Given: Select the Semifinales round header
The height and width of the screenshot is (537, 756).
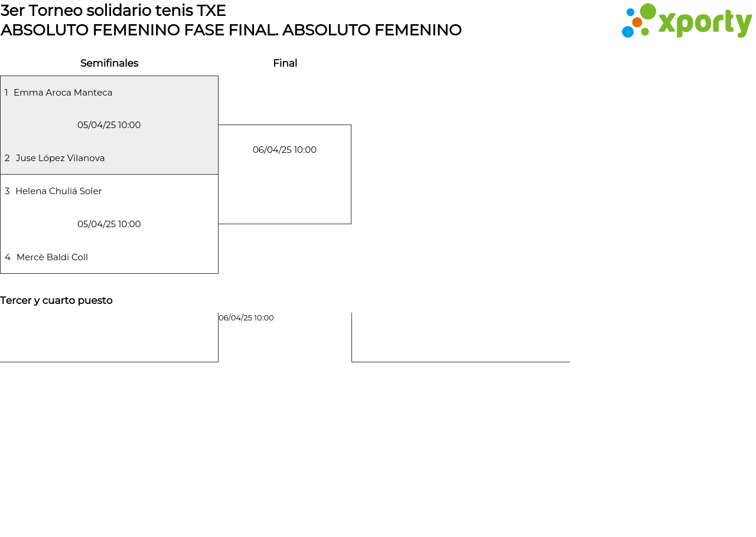Looking at the screenshot, I should 109,63.
